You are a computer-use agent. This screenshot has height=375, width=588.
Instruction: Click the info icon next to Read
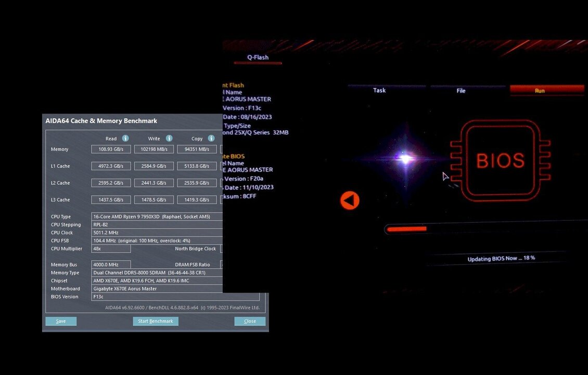(x=125, y=139)
